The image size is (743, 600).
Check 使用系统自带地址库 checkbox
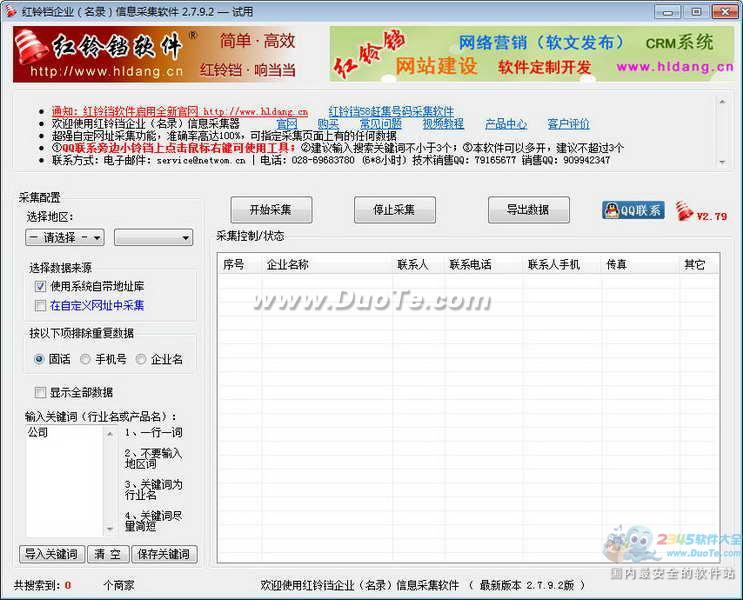40,286
